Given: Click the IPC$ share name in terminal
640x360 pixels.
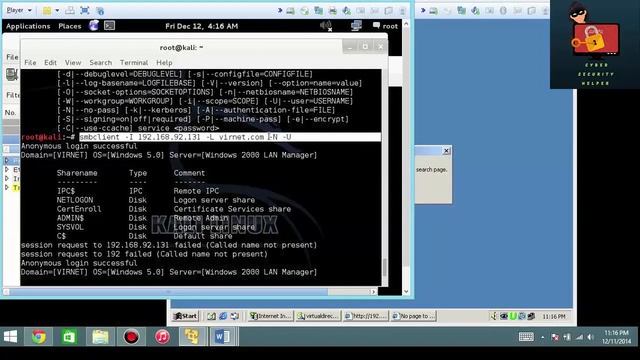Looking at the screenshot, I should (x=66, y=191).
